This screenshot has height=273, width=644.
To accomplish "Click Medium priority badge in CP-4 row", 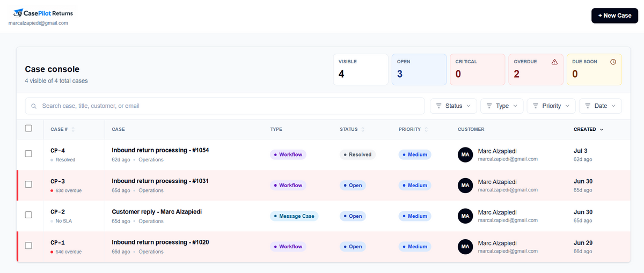I will (x=415, y=154).
